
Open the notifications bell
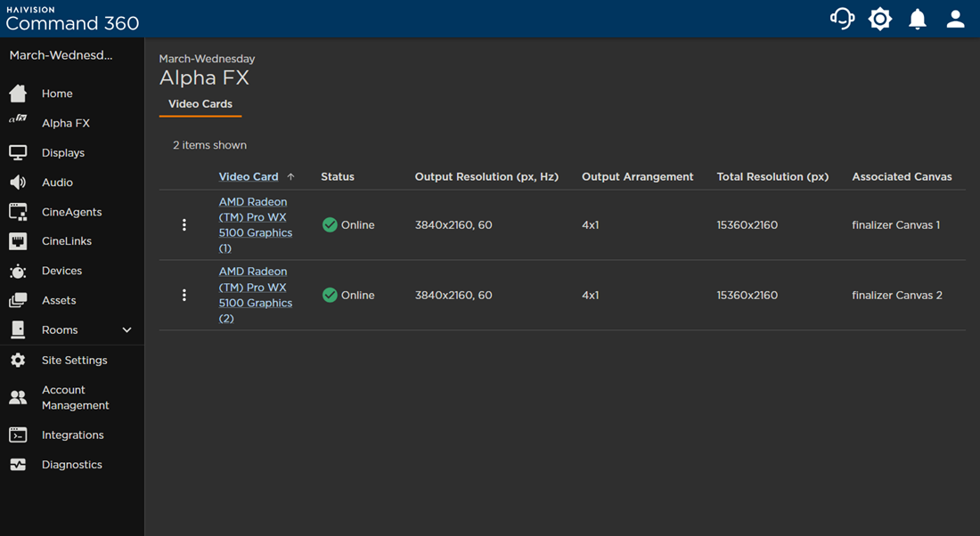[918, 19]
